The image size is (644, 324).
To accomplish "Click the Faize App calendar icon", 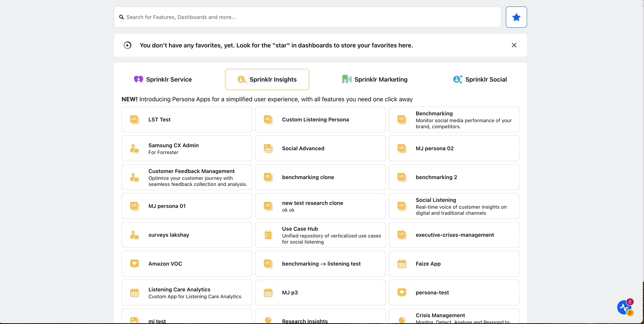I will (x=402, y=264).
